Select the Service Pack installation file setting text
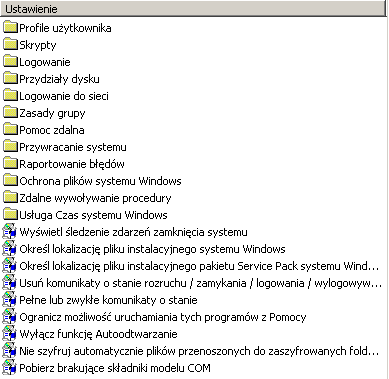Image resolution: width=389 pixels, height=379 pixels. pyautogui.click(x=199, y=266)
